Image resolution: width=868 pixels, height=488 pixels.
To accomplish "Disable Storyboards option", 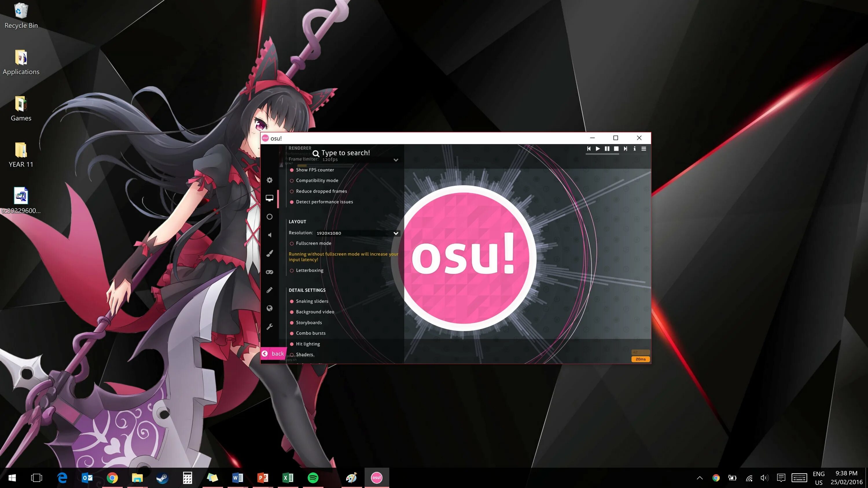I will [x=306, y=323].
